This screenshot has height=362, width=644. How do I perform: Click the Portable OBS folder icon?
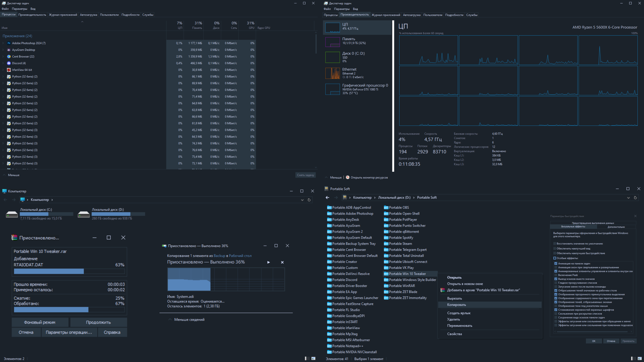pos(386,207)
